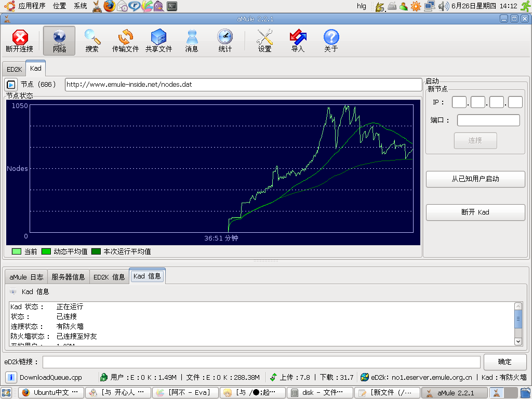Click the mail envelope launcher in top panel
The image size is (532, 399).
point(122,6)
